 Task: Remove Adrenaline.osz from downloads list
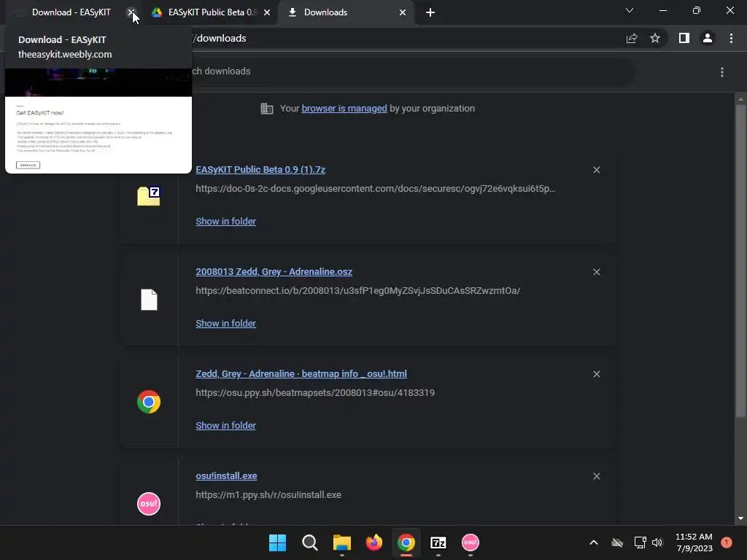tap(597, 272)
